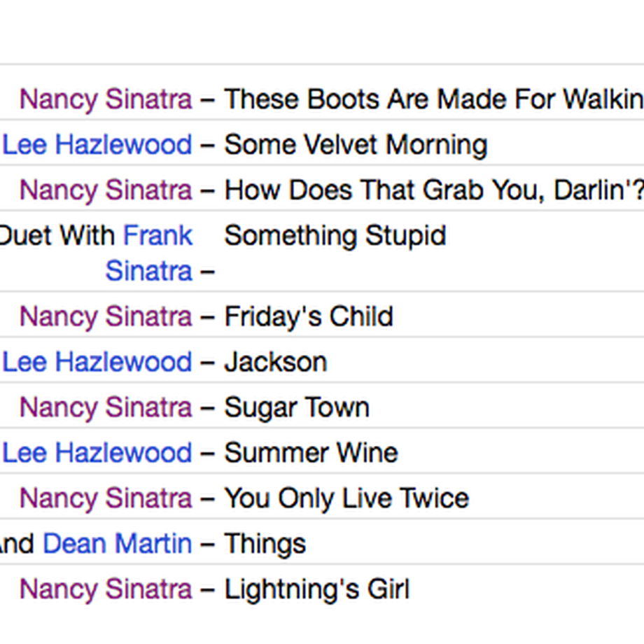The width and height of the screenshot is (644, 644).
Task: Open the Dean Martin artist link
Action: 118,544
